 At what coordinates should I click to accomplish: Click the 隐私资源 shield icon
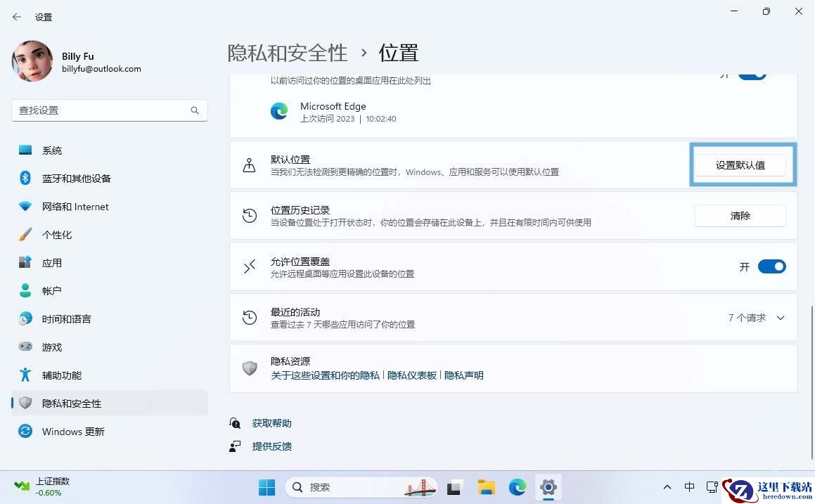[x=250, y=368]
